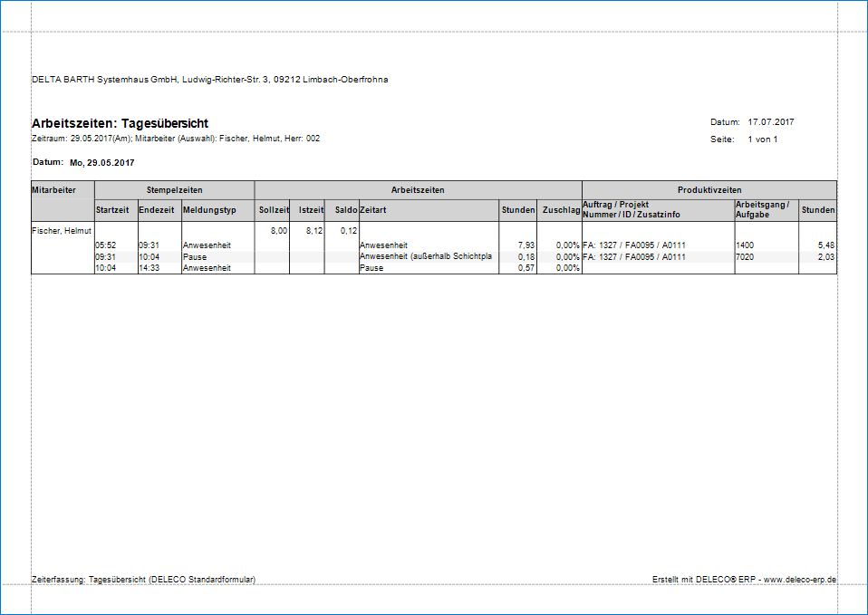Select the "Zuschlag" column header
This screenshot has width=868, height=615.
(x=561, y=210)
